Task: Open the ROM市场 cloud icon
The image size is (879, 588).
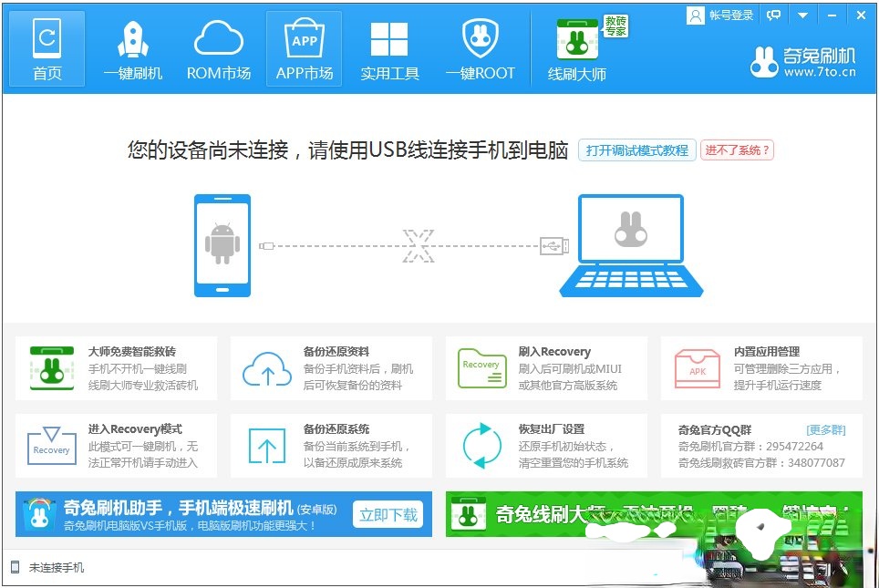Action: coord(219,38)
